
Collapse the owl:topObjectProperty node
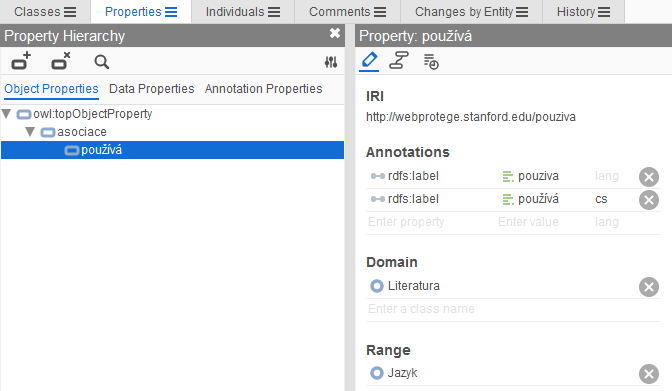point(6,114)
